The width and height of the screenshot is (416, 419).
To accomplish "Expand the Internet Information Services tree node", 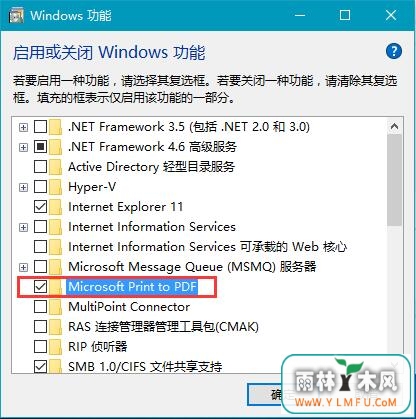I will (23, 227).
